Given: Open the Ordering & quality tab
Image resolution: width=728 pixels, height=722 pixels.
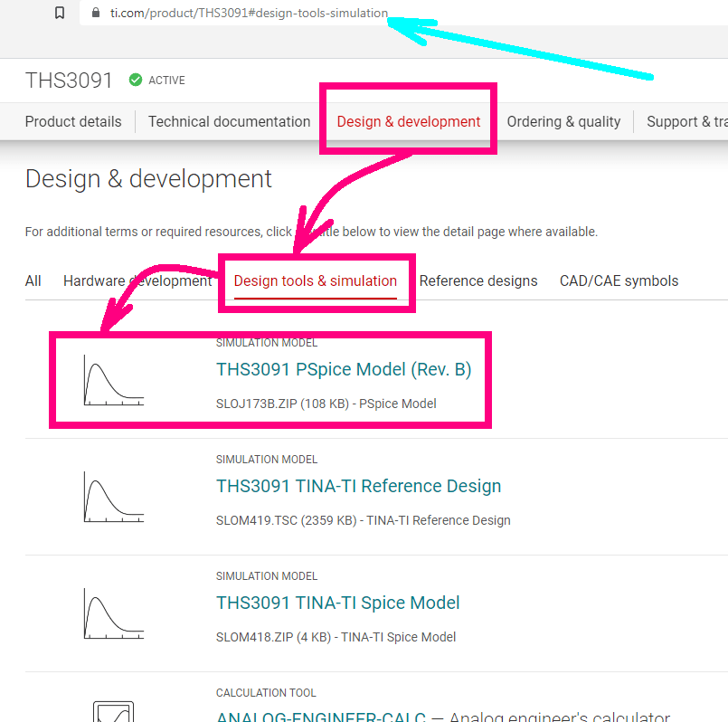Looking at the screenshot, I should (x=563, y=122).
